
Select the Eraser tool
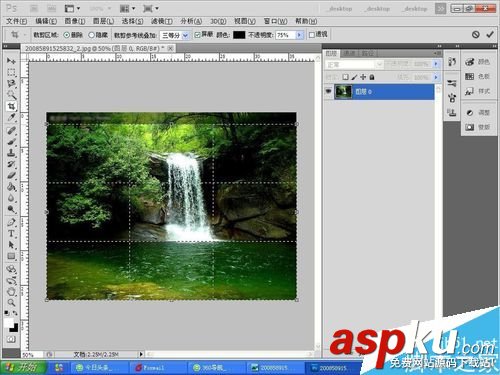[11, 176]
